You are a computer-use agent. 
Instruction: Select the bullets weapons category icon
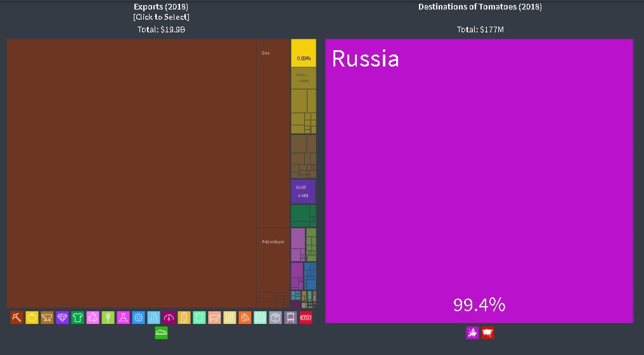[260, 318]
